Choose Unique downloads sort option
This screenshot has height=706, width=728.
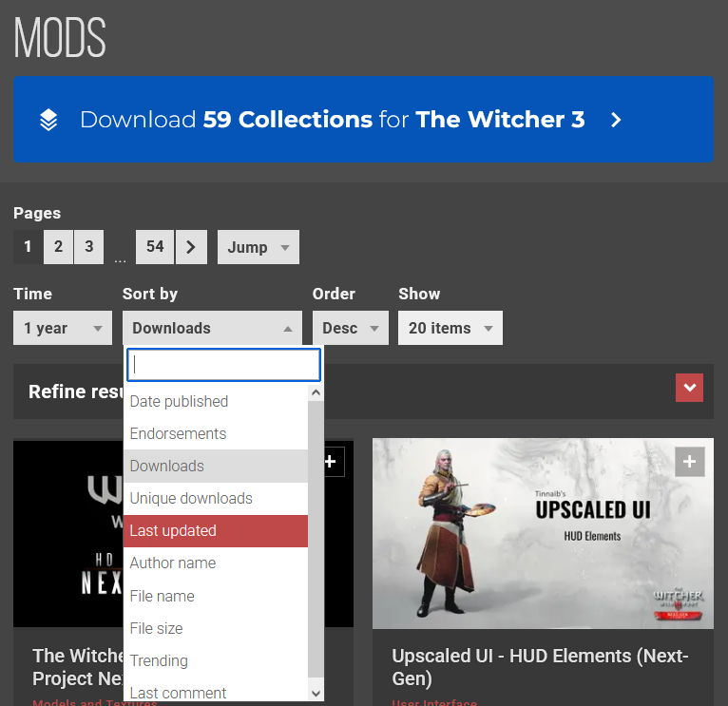pos(216,499)
